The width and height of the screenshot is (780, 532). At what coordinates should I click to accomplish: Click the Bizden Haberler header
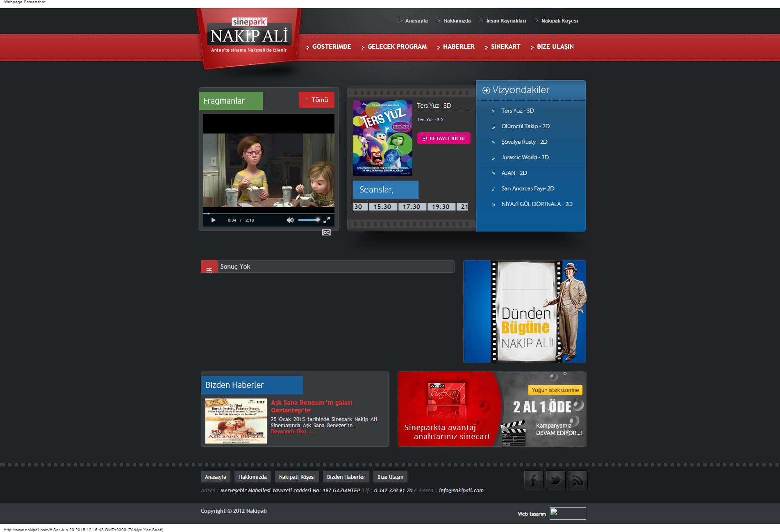coord(252,385)
